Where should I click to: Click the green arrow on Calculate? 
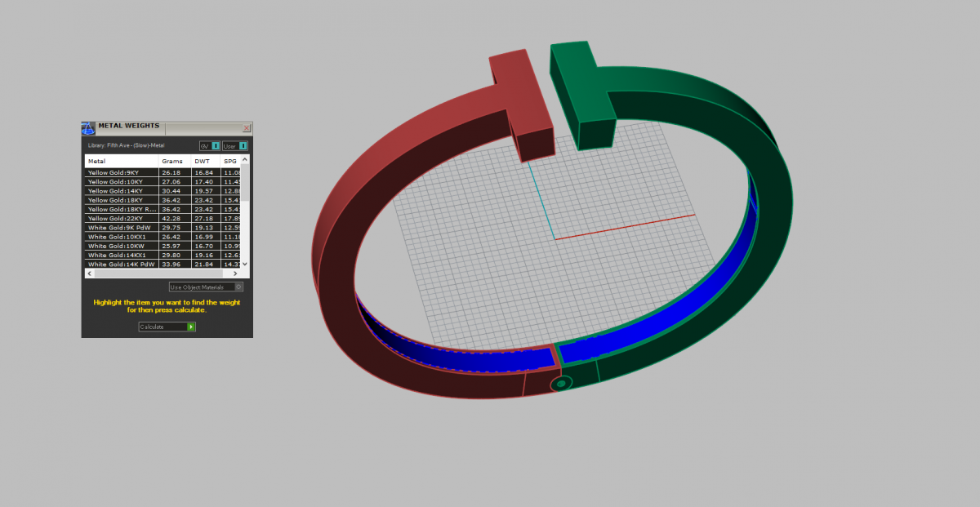point(191,327)
